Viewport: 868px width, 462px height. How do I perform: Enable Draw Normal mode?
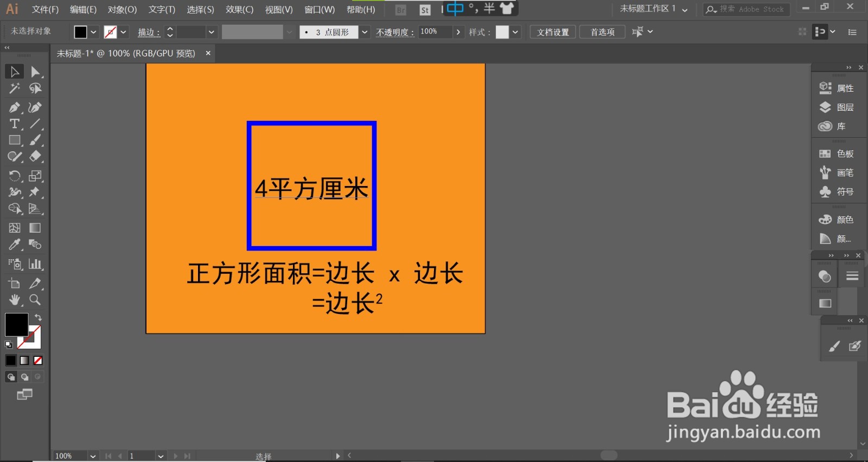point(11,377)
